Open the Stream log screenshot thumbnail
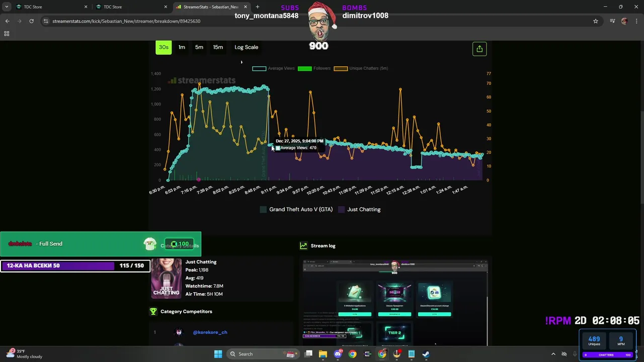This screenshot has height=362, width=644. pyautogui.click(x=395, y=303)
